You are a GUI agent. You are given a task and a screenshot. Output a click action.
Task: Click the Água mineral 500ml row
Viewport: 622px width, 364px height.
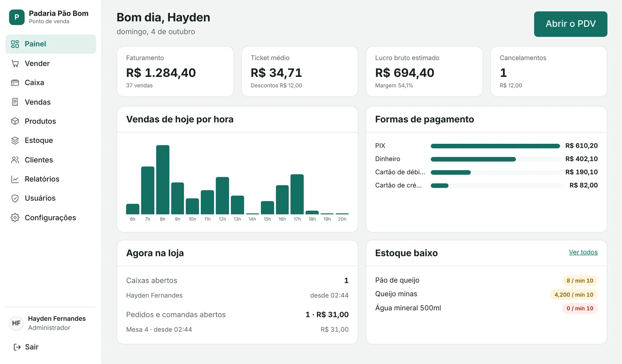click(486, 308)
